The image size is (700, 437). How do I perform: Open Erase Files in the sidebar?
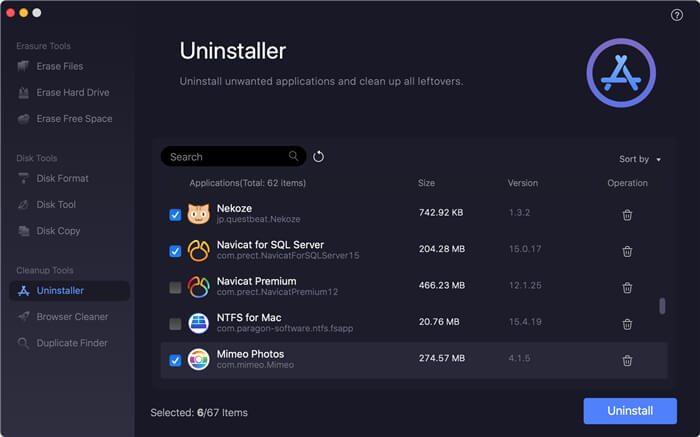click(x=59, y=66)
